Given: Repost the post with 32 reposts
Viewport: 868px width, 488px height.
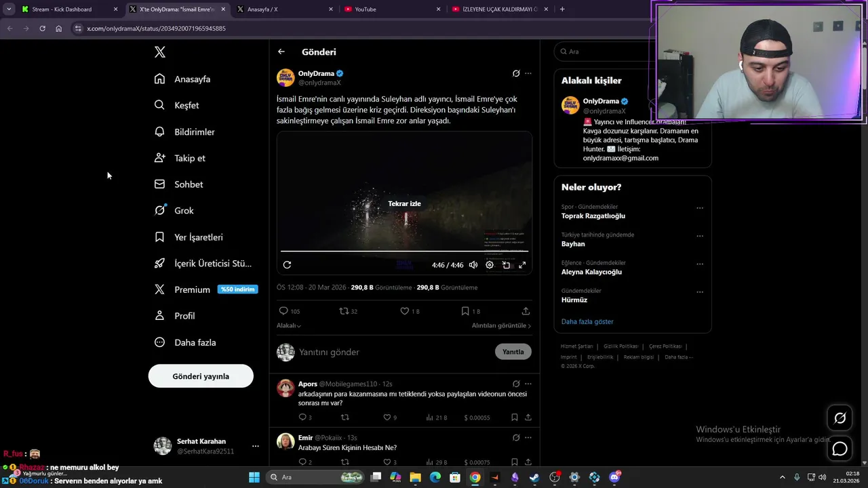Looking at the screenshot, I should click(349, 311).
